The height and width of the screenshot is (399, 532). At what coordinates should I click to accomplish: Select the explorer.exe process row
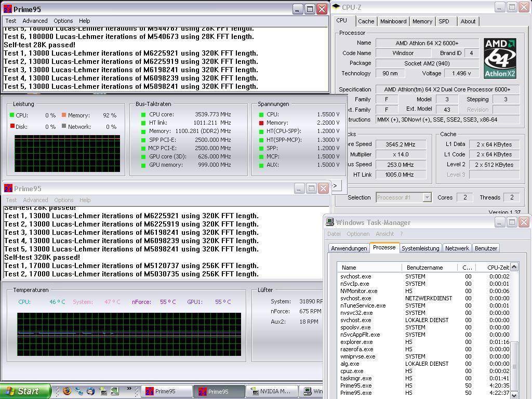coord(423,342)
